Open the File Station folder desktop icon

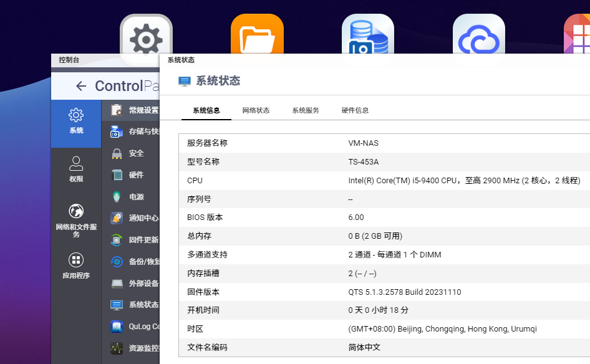[x=257, y=34]
